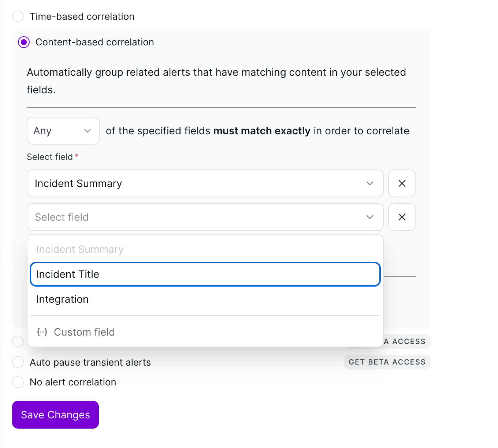Choose Incident Title from the field list
Image resolution: width=498 pixels, height=448 pixels.
coord(205,274)
